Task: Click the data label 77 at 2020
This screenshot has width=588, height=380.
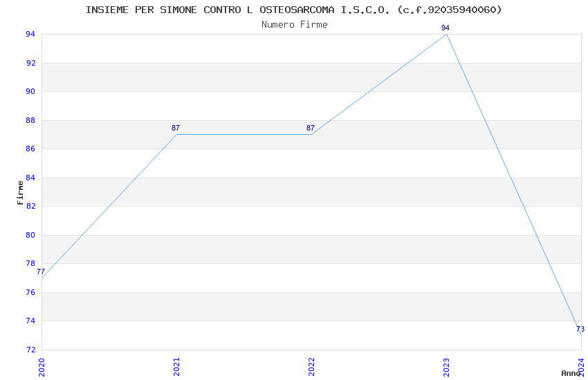Action: (x=41, y=272)
